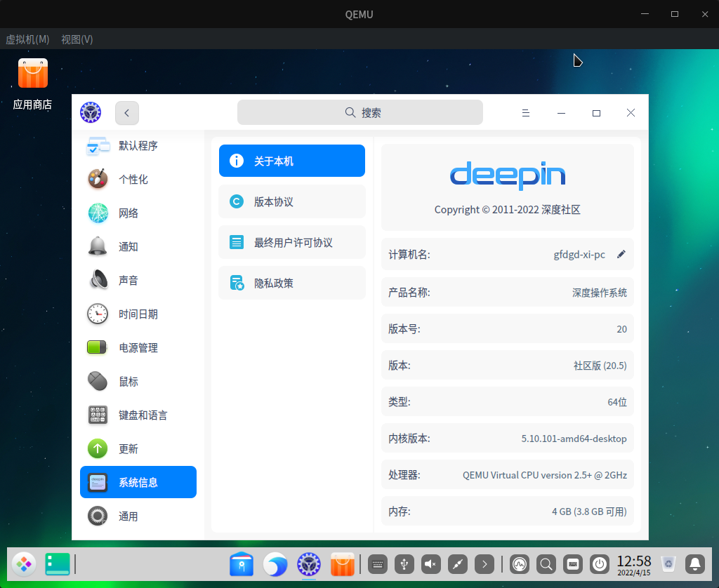719x588 pixels.
Task: Click the system monitor tray icon
Action: [520, 564]
